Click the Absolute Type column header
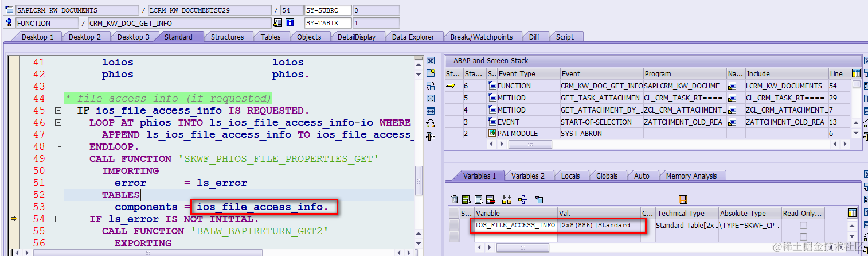 tap(749, 213)
